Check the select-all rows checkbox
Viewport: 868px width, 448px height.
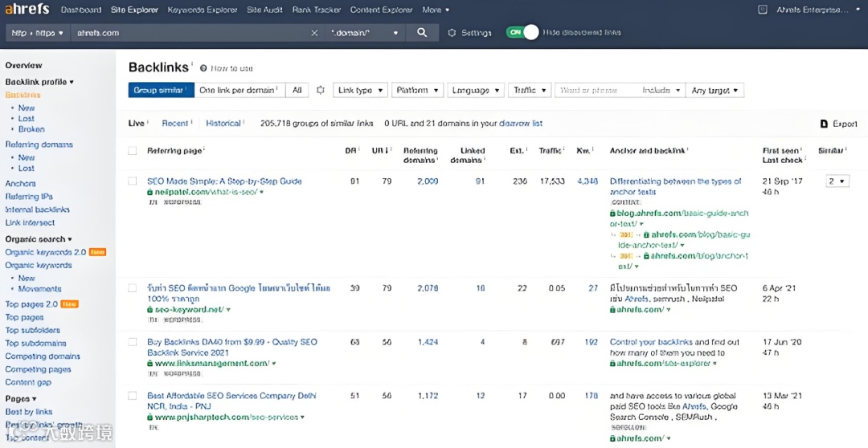133,151
